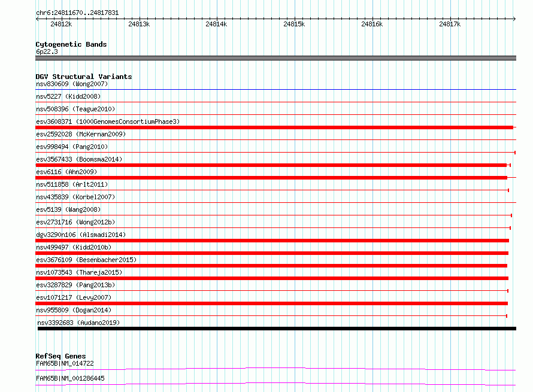Click the 24816k ruler tick label
Viewport: 533px width, 392px height.
[x=373, y=24]
